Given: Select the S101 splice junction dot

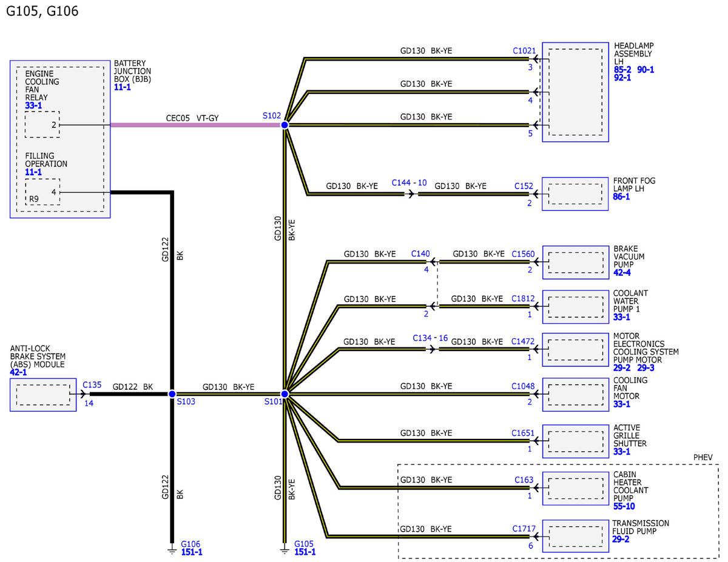Looking at the screenshot, I should tap(284, 394).
